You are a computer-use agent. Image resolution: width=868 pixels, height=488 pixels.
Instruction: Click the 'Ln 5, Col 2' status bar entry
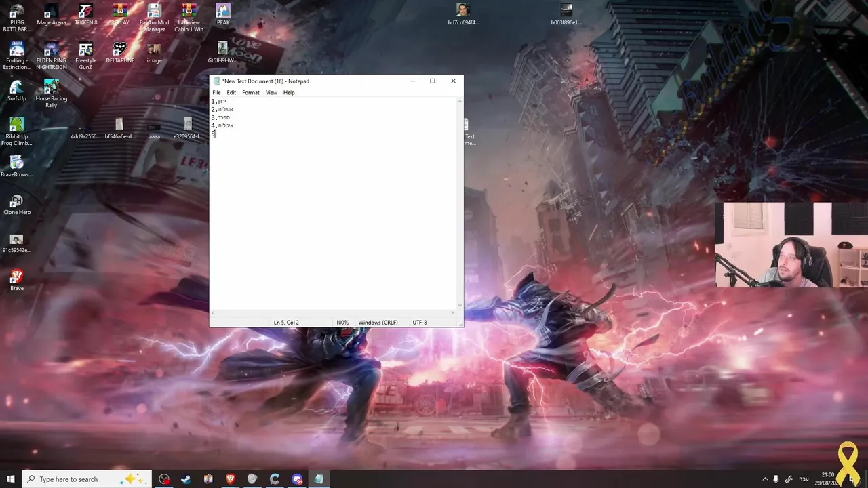[286, 323]
